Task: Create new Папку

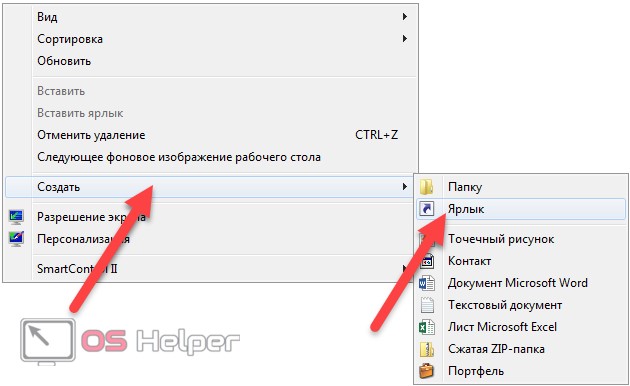Action: [x=521, y=187]
